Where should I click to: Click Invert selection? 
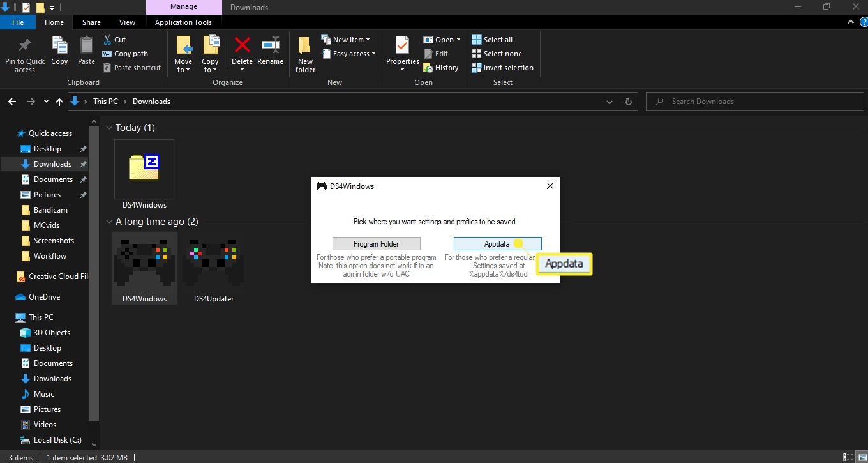pos(502,68)
